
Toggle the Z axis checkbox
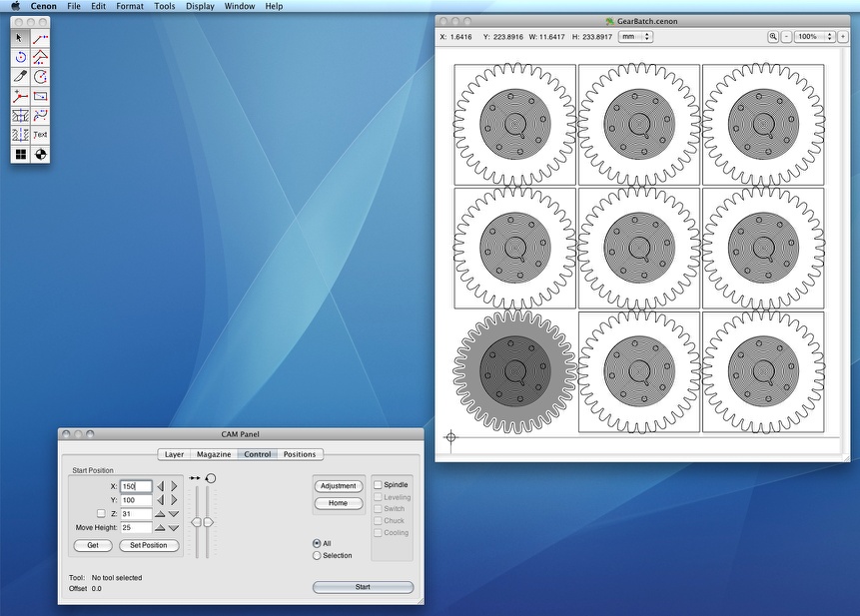tap(101, 513)
